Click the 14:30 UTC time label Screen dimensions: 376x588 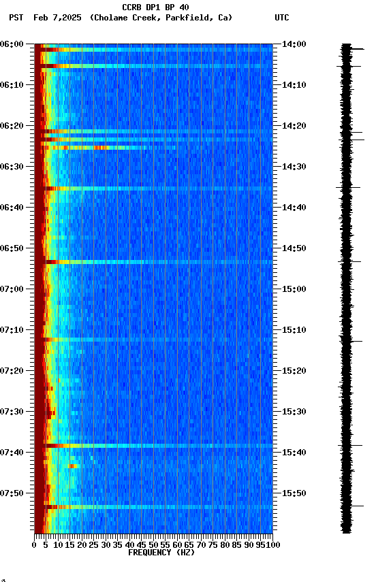(x=294, y=167)
